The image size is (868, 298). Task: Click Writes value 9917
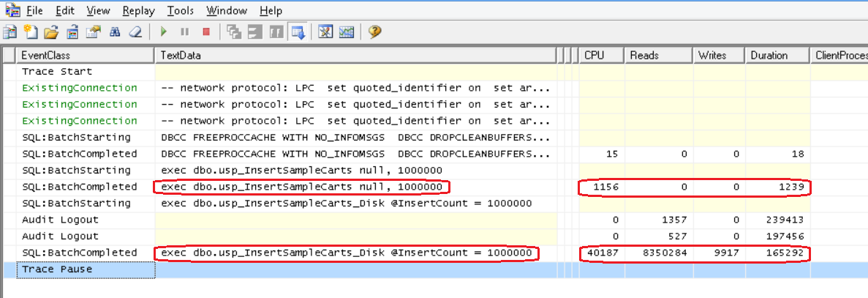pyautogui.click(x=727, y=253)
